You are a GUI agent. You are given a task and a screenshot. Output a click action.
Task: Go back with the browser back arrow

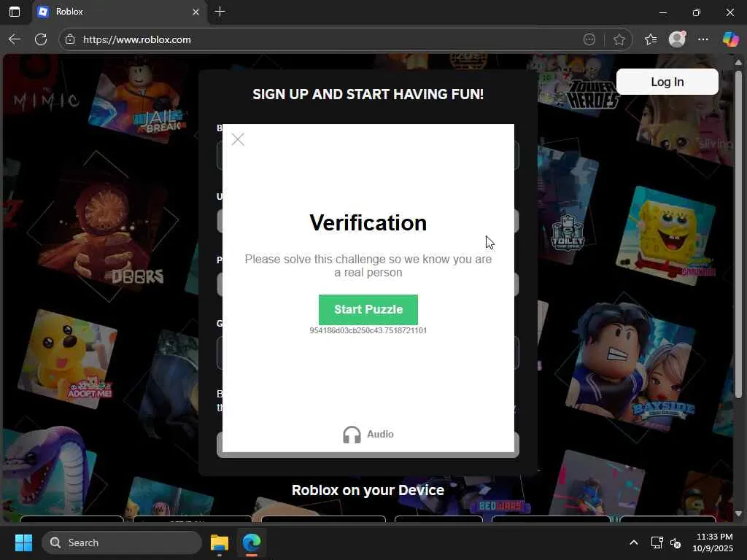click(x=15, y=39)
